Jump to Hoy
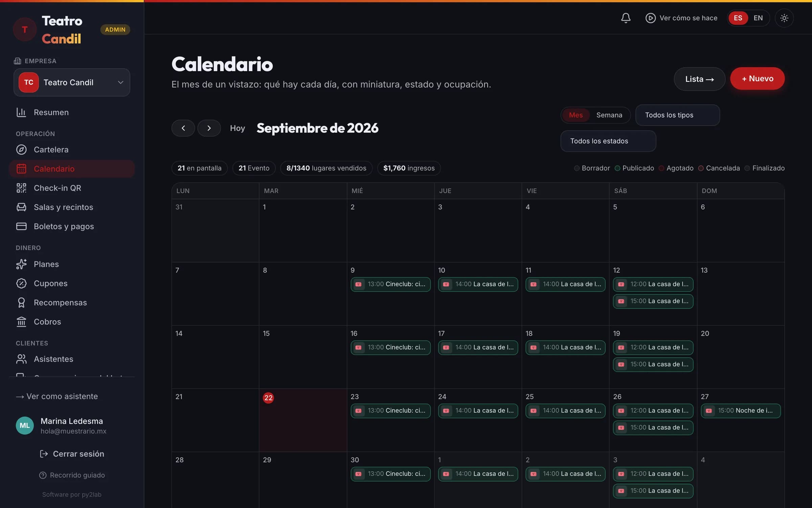This screenshot has width=812, height=508. (x=237, y=128)
